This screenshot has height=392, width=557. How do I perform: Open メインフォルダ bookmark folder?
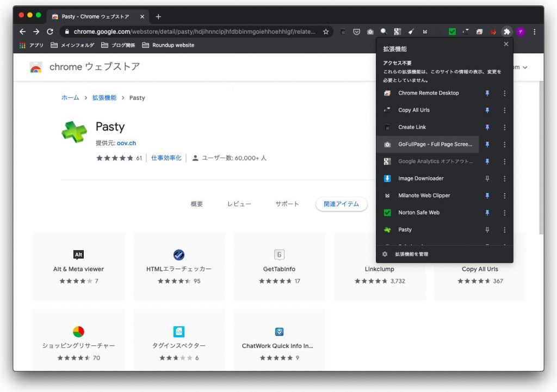point(72,45)
